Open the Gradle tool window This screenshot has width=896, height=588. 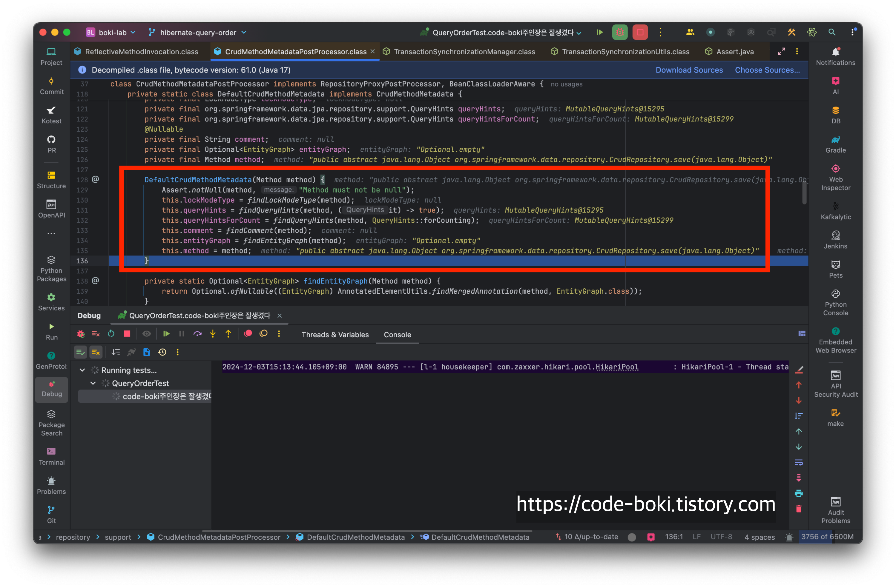coord(835,144)
